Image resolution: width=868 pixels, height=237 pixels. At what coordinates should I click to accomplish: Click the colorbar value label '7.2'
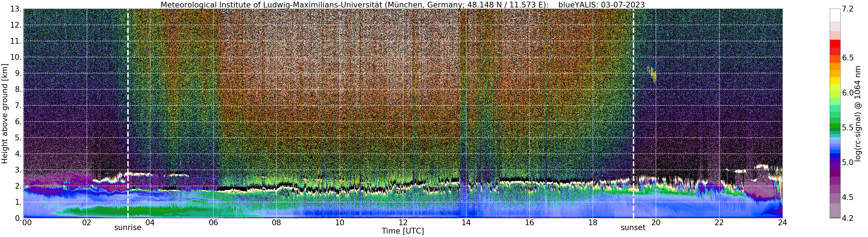[848, 9]
